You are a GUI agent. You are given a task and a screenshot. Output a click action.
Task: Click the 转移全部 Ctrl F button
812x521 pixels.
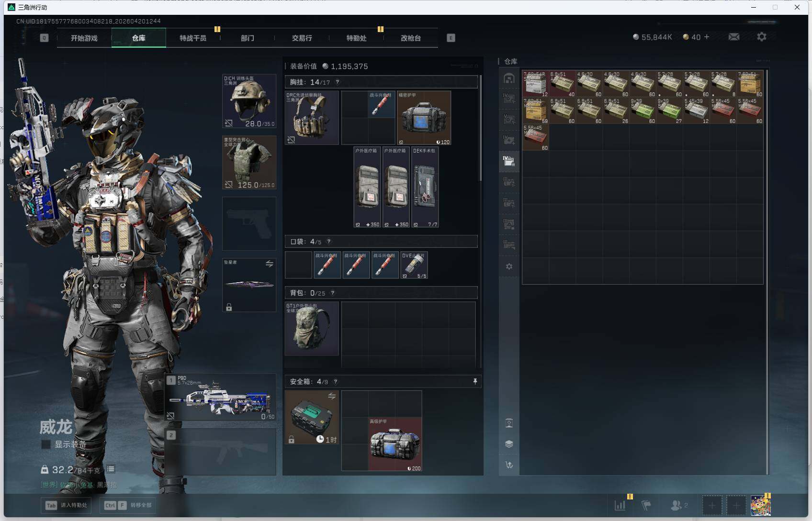click(x=128, y=505)
